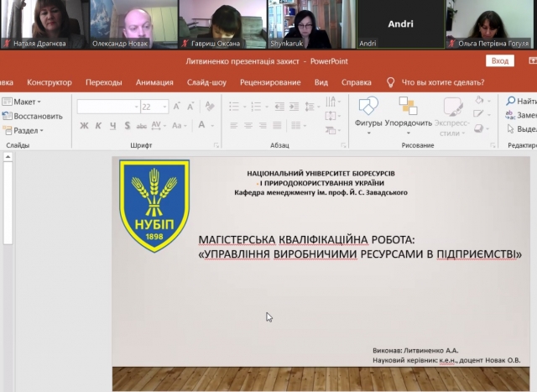Increase list indent level icon
This screenshot has height=392, width=537.
(295, 107)
